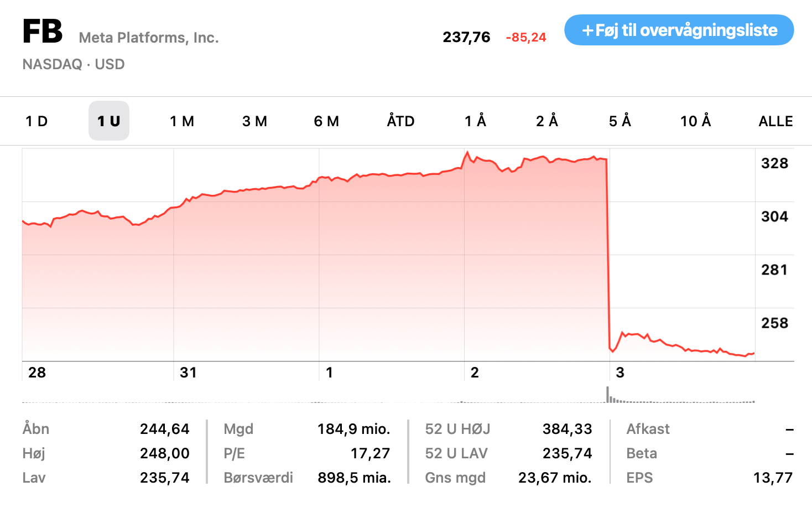The width and height of the screenshot is (812, 507).
Task: Select ÅTD year-to-date range
Action: (x=400, y=121)
